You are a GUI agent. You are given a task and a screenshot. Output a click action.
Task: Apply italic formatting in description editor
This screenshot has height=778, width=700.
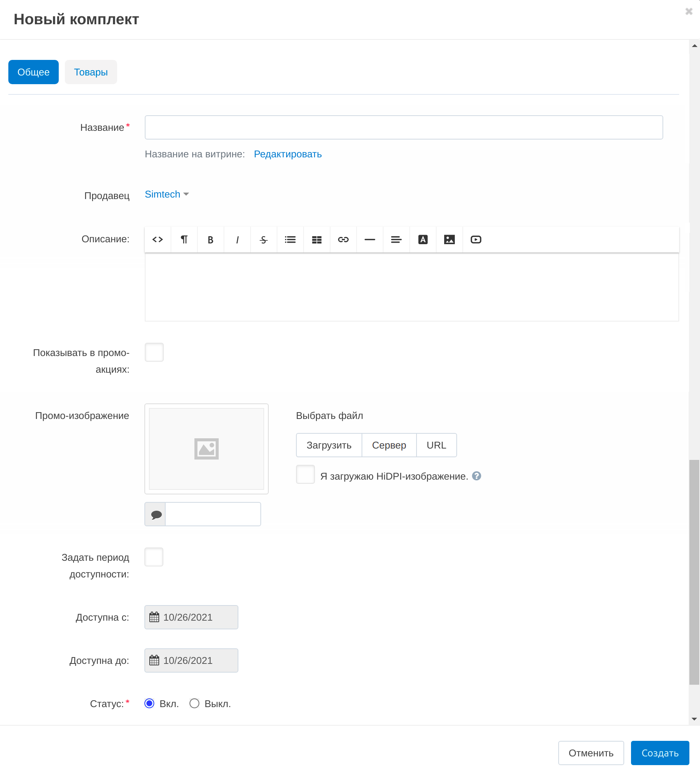237,240
